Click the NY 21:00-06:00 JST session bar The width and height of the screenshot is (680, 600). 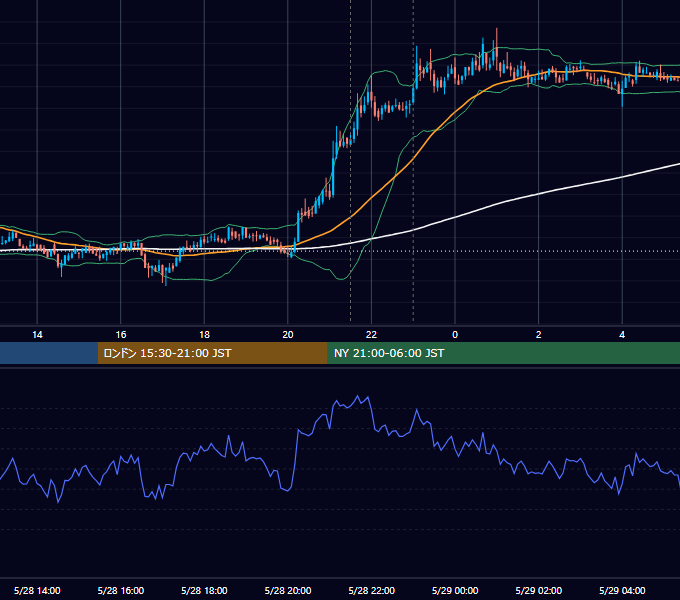click(503, 353)
